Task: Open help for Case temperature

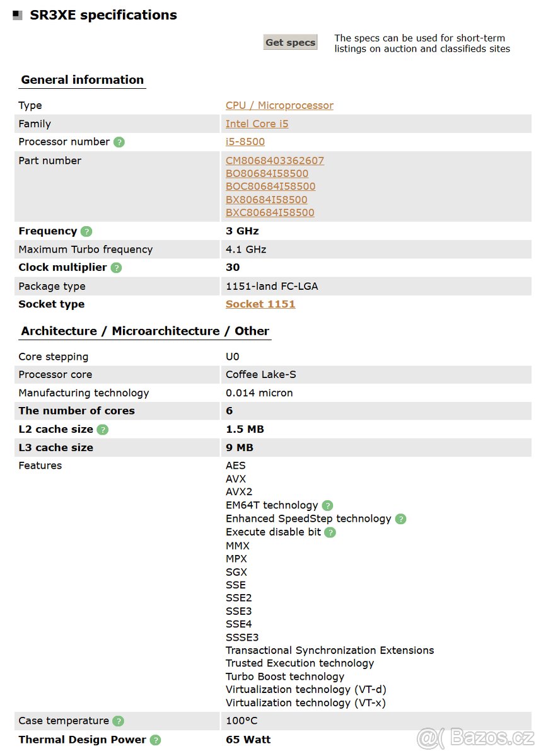Action: [x=118, y=721]
